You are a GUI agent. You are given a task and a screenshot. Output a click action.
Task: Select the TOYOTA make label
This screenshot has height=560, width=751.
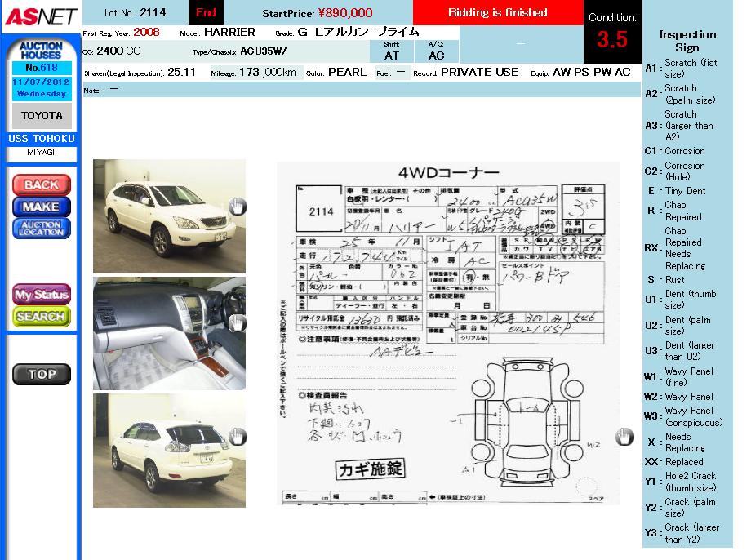(x=41, y=116)
